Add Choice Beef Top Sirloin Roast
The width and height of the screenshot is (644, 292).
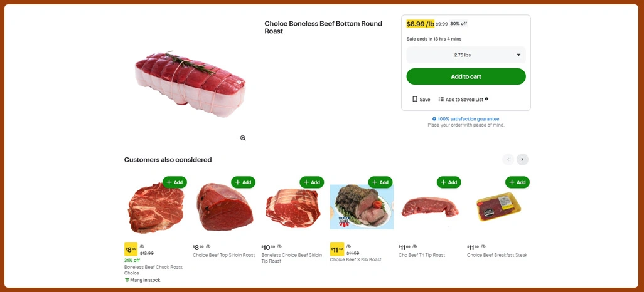point(243,182)
